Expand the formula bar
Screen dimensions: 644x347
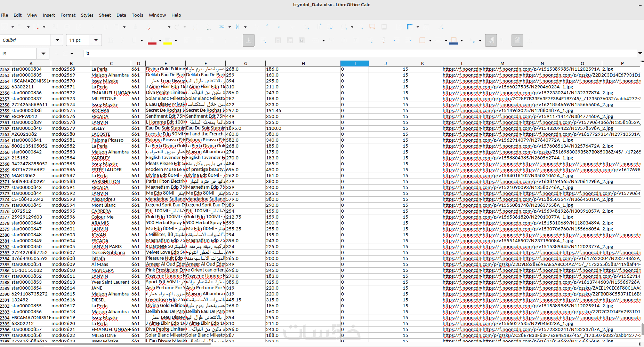click(640, 53)
